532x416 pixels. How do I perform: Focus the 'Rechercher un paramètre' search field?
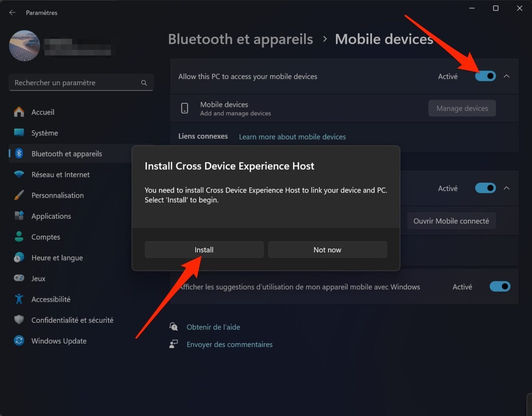tap(81, 83)
